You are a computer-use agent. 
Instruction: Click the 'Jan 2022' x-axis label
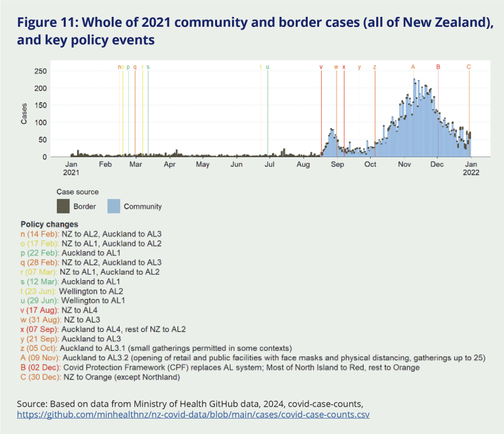(471, 169)
